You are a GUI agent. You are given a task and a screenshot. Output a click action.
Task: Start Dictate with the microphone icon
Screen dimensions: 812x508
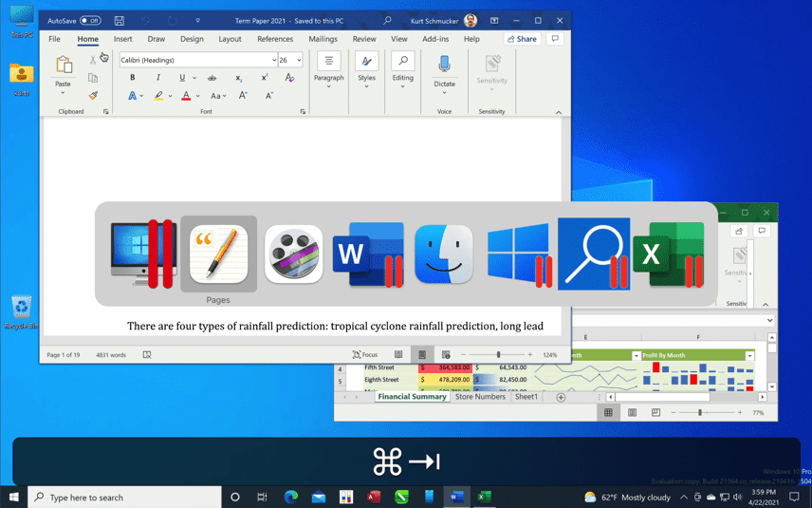444,65
